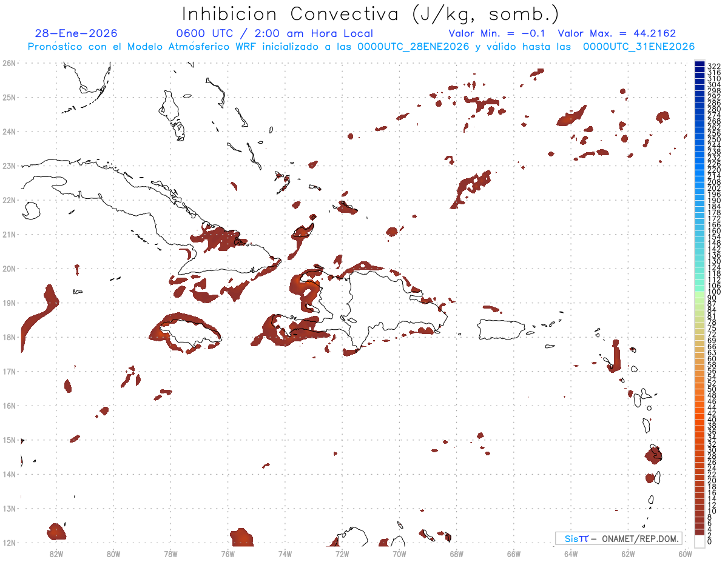Click the 26N latitude axis label
Image resolution: width=728 pixels, height=562 pixels.
pos(9,63)
